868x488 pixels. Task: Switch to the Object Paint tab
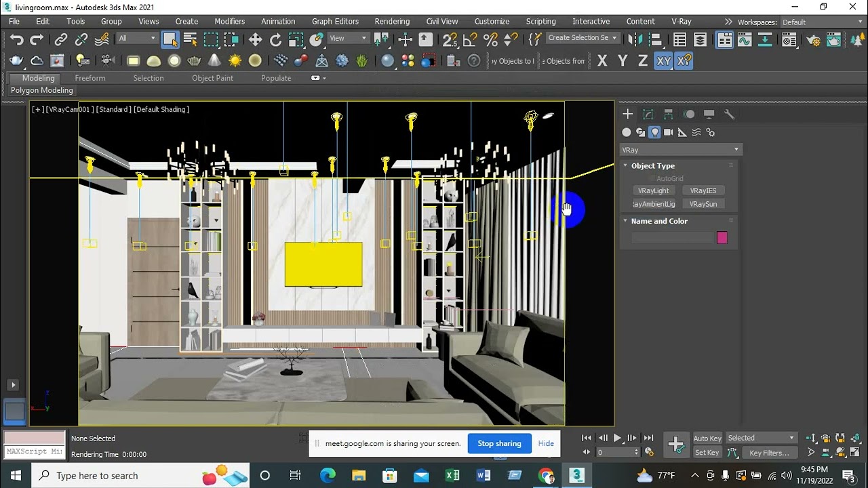[212, 78]
